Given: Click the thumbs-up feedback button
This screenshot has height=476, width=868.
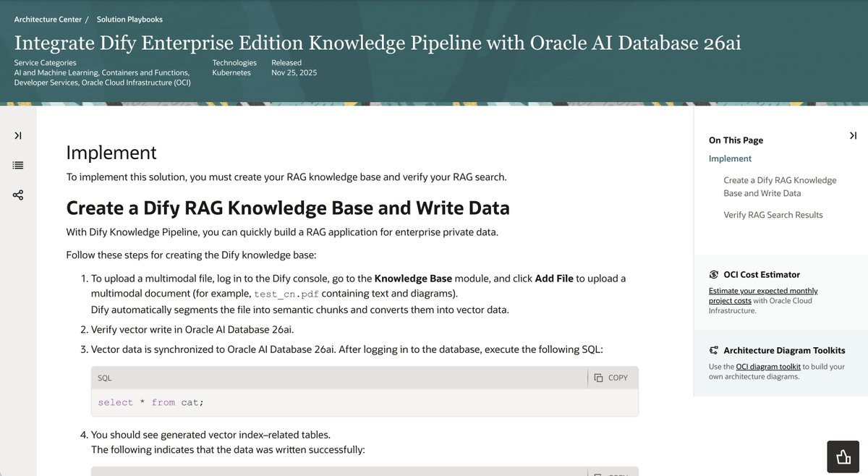Looking at the screenshot, I should tap(843, 456).
